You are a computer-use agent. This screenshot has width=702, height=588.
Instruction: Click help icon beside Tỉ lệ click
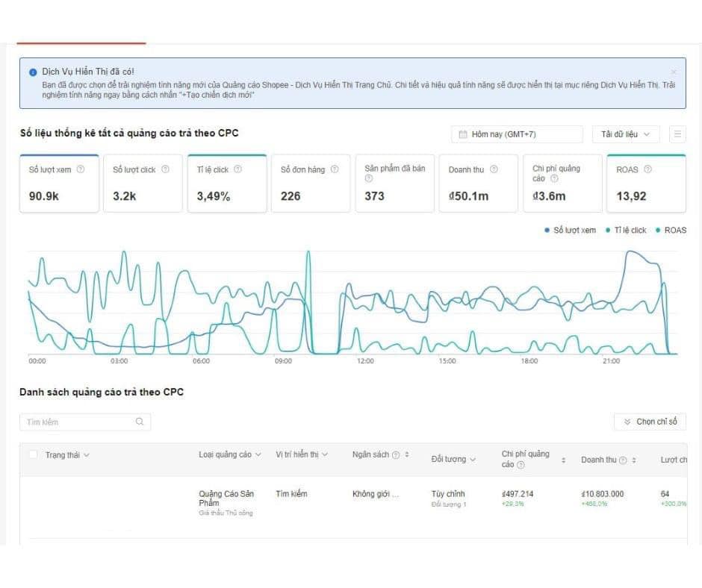tap(237, 169)
